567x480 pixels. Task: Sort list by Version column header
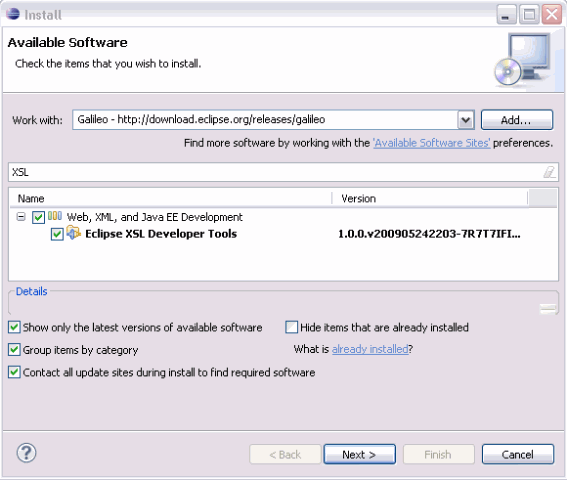click(430, 198)
